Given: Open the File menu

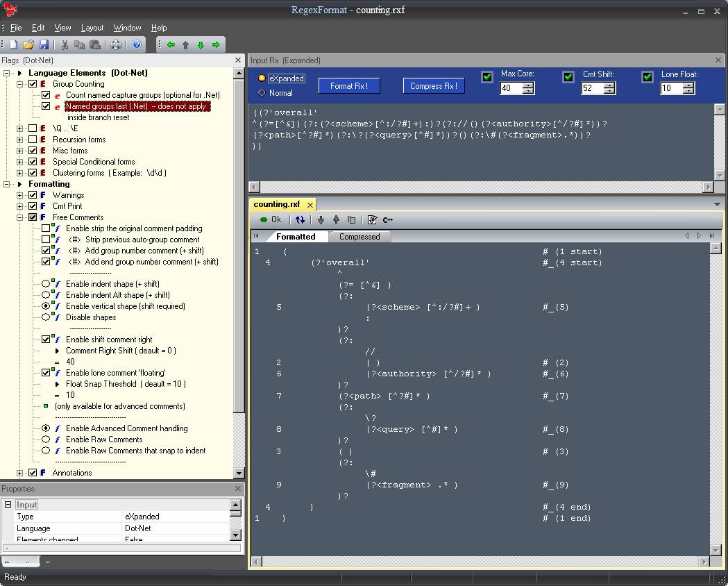Looking at the screenshot, I should 16,28.
